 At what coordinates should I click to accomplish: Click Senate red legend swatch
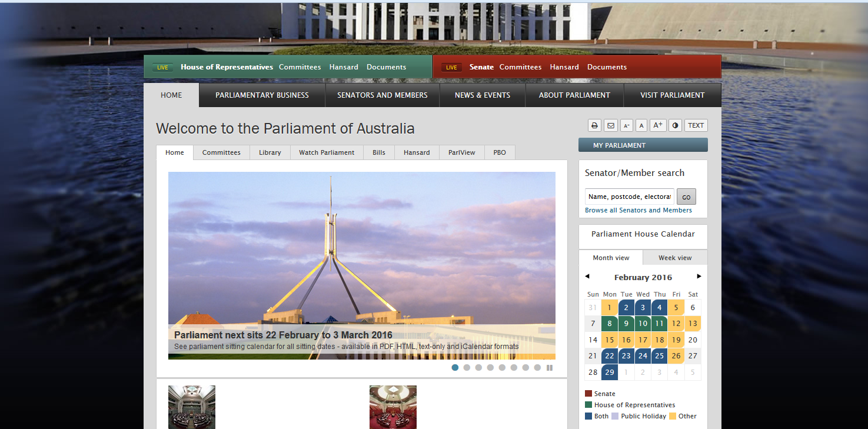click(588, 394)
